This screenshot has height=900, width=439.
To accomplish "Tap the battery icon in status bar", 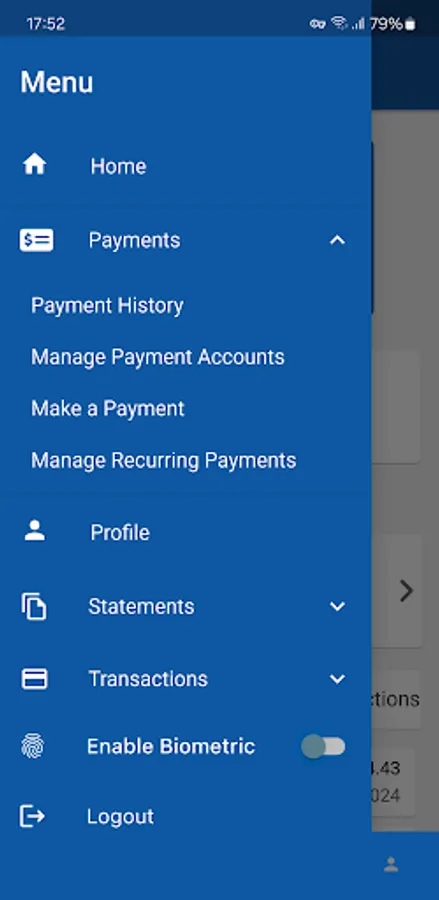I will tap(410, 24).
